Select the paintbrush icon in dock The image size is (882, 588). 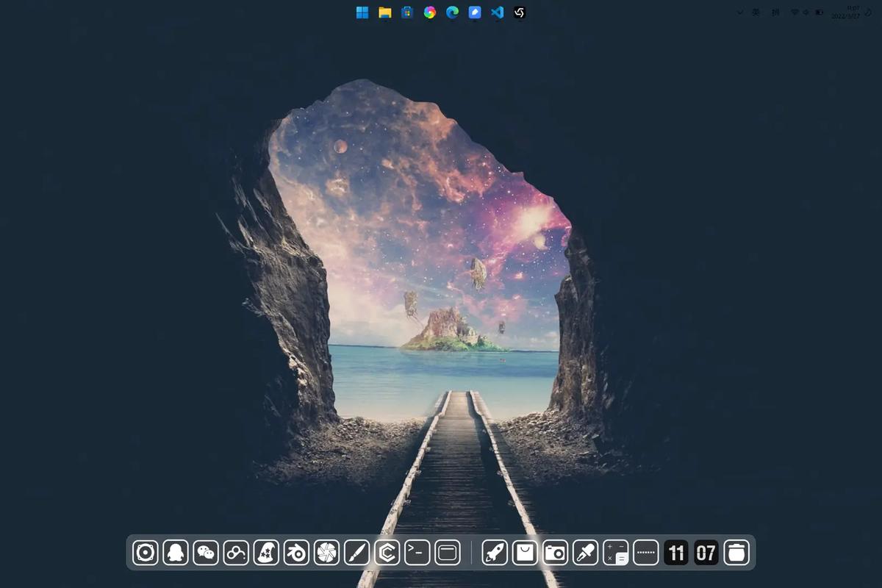(356, 553)
